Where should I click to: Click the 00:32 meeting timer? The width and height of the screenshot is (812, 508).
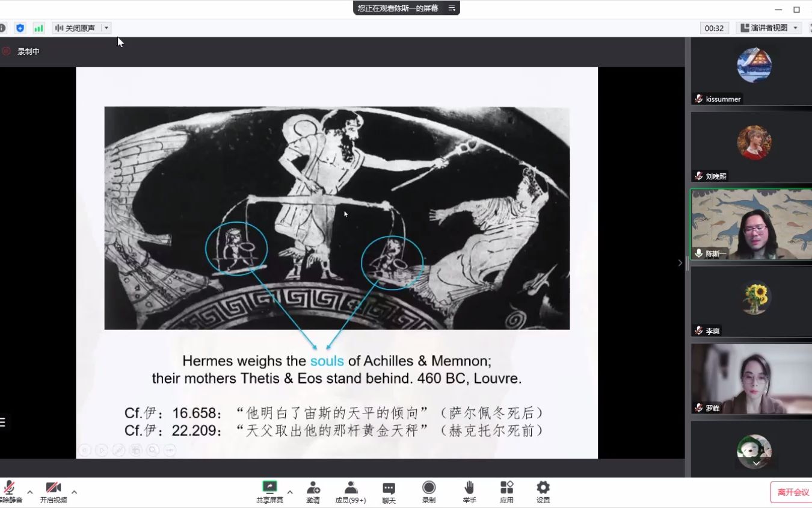coord(715,28)
